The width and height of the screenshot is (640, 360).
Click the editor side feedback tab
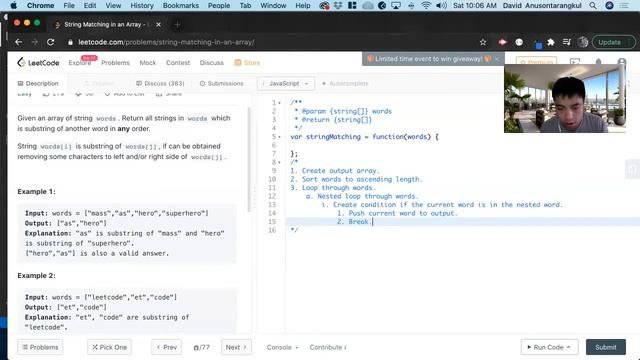click(x=632, y=169)
